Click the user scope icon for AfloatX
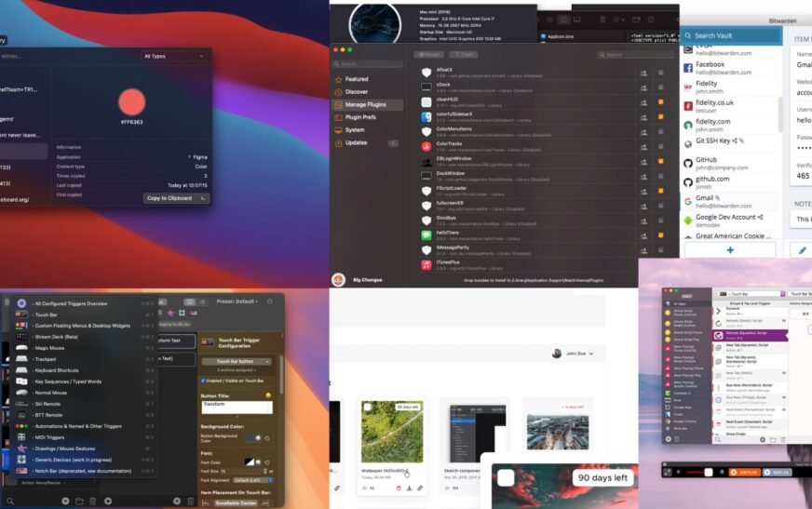This screenshot has height=509, width=812. click(x=643, y=74)
